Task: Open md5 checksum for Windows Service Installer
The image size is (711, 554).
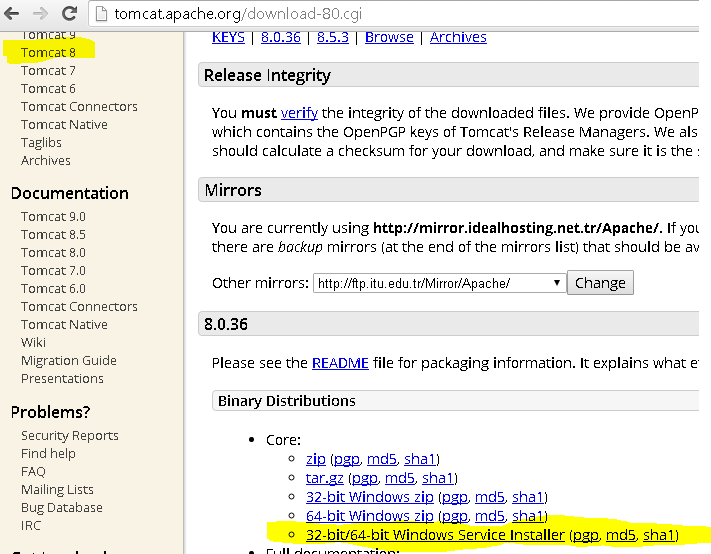Action: (x=621, y=535)
